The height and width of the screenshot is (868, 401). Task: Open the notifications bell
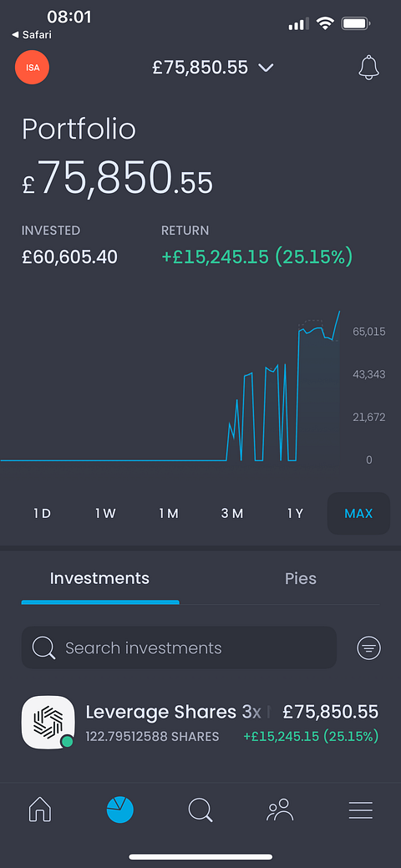[x=368, y=68]
